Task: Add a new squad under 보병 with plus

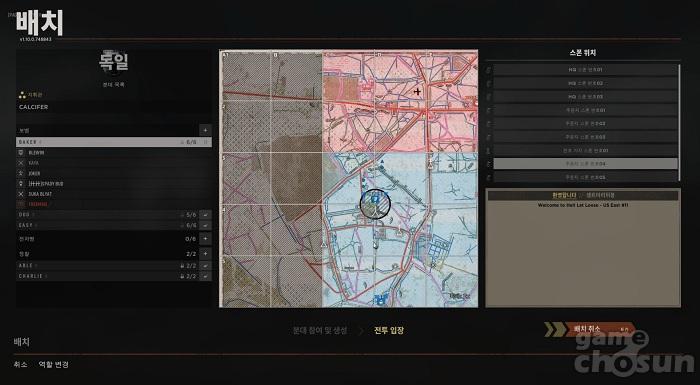Action: (x=205, y=130)
